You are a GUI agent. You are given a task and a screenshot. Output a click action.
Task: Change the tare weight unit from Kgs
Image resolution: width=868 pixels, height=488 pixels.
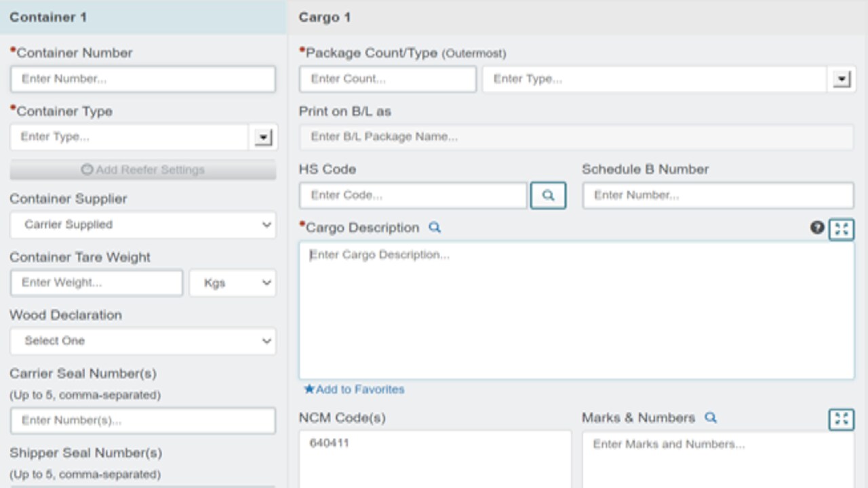232,283
